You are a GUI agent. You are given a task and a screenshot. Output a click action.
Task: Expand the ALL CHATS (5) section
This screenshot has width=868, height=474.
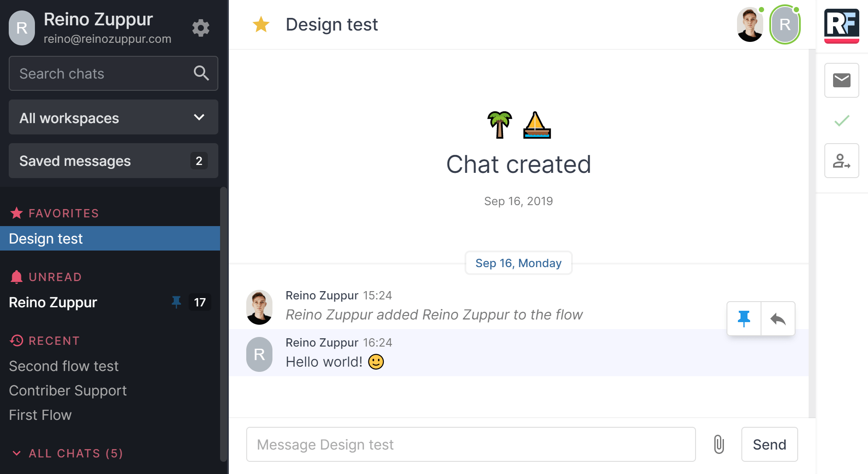pos(66,453)
